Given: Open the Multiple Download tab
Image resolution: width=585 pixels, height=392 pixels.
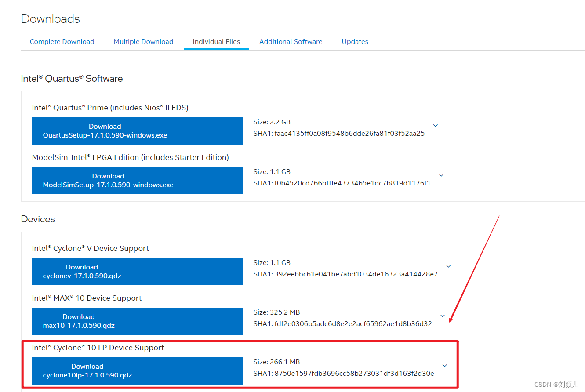Looking at the screenshot, I should 143,42.
